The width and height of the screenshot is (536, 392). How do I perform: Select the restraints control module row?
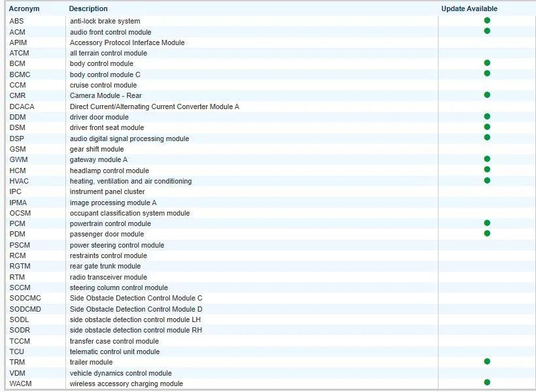click(108, 255)
